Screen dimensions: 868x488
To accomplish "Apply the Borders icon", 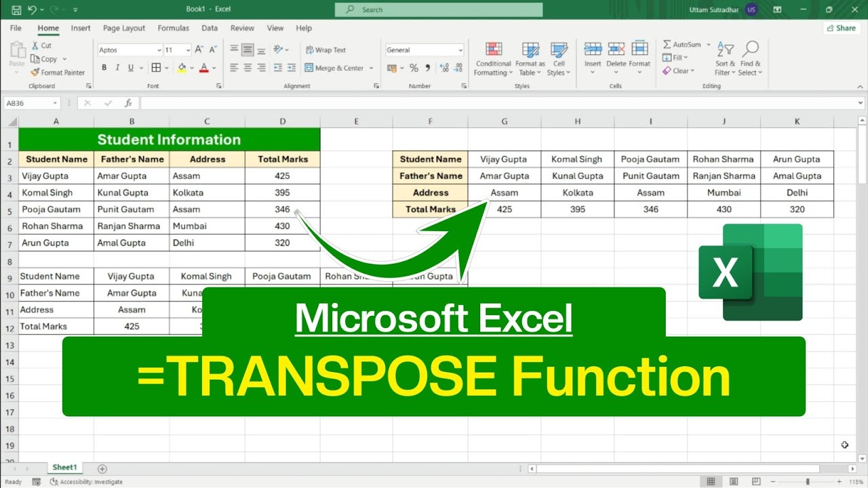I will (x=156, y=68).
